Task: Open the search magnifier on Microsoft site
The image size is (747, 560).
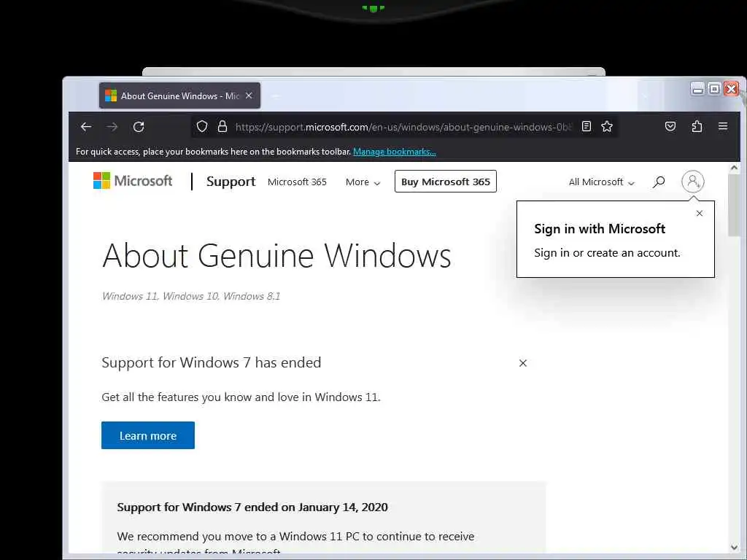Action: tap(659, 182)
